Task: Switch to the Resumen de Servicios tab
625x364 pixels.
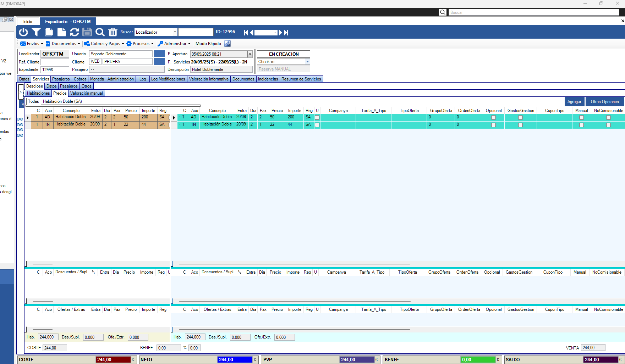Action: coord(301,79)
